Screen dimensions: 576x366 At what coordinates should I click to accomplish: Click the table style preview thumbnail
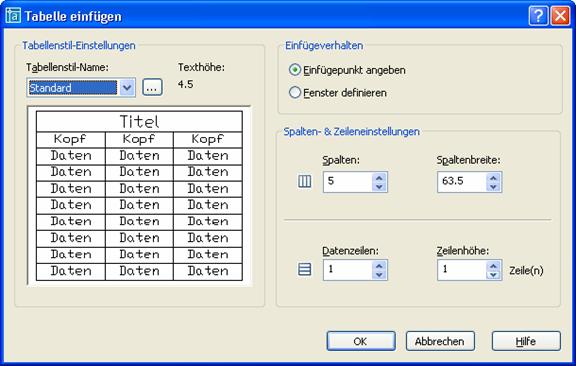139,195
